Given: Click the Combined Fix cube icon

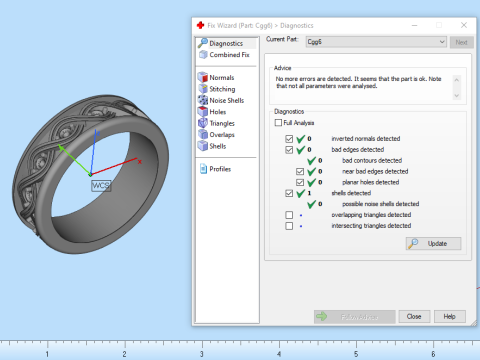Looking at the screenshot, I should point(203,55).
